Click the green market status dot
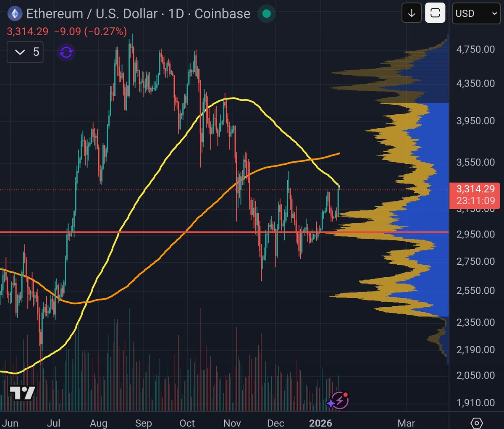 (x=266, y=14)
